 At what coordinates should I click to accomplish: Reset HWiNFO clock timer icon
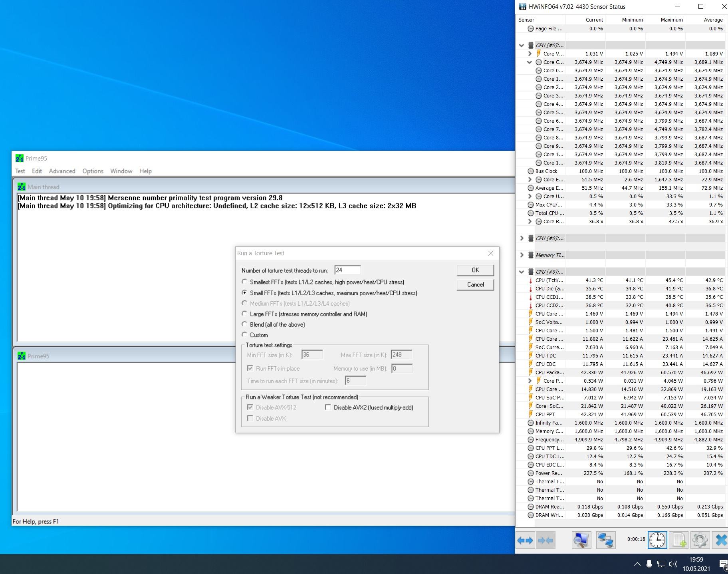tap(657, 540)
